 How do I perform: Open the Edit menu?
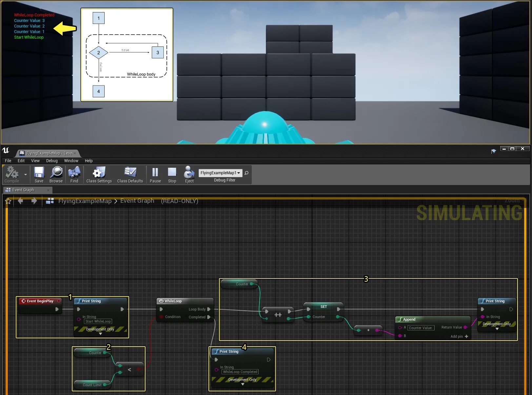tap(21, 161)
